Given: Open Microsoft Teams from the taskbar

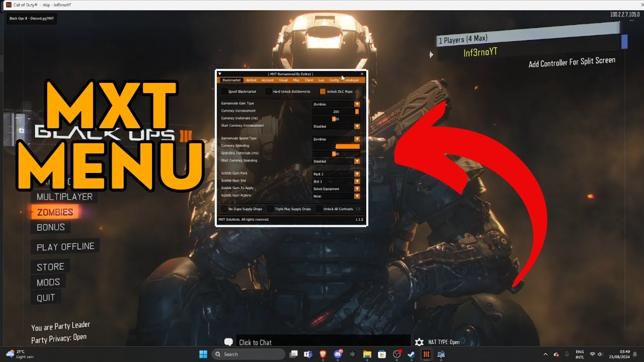Looking at the screenshot, I should (x=308, y=354).
